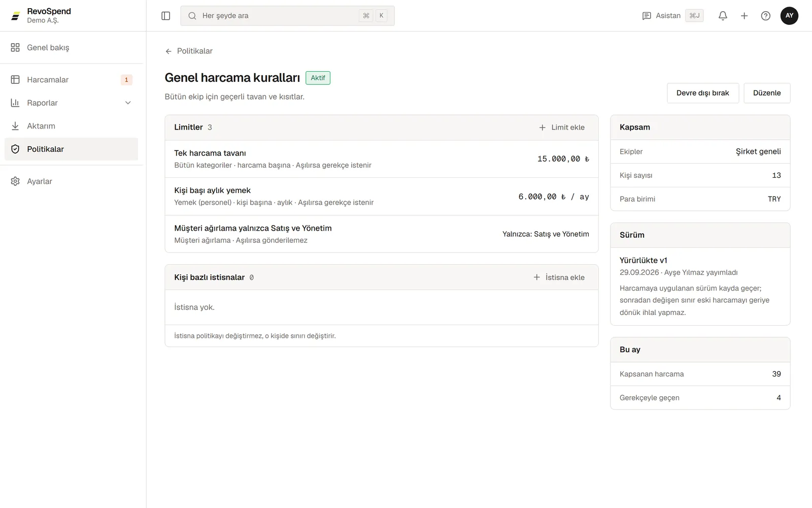
Task: Click the Politikalar shield icon
Action: [x=15, y=149]
